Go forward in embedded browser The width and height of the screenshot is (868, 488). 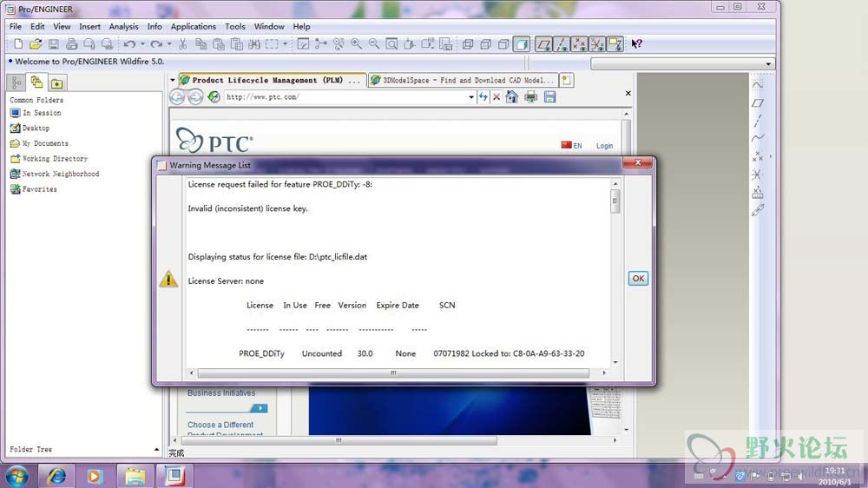point(194,97)
